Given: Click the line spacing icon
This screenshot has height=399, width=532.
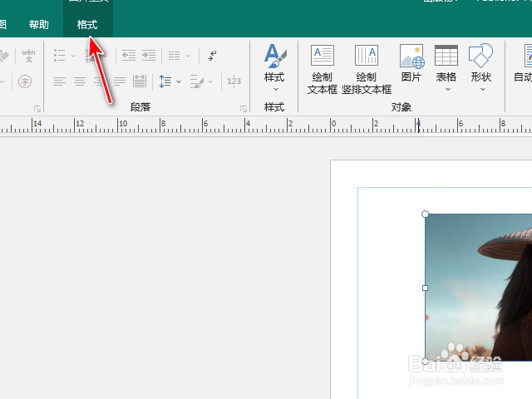Looking at the screenshot, I should tap(165, 81).
